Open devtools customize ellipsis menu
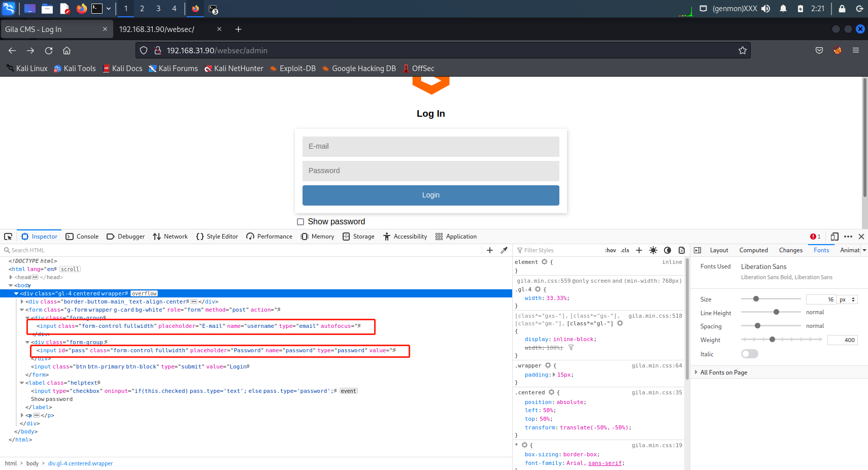868x470 pixels. pyautogui.click(x=848, y=237)
